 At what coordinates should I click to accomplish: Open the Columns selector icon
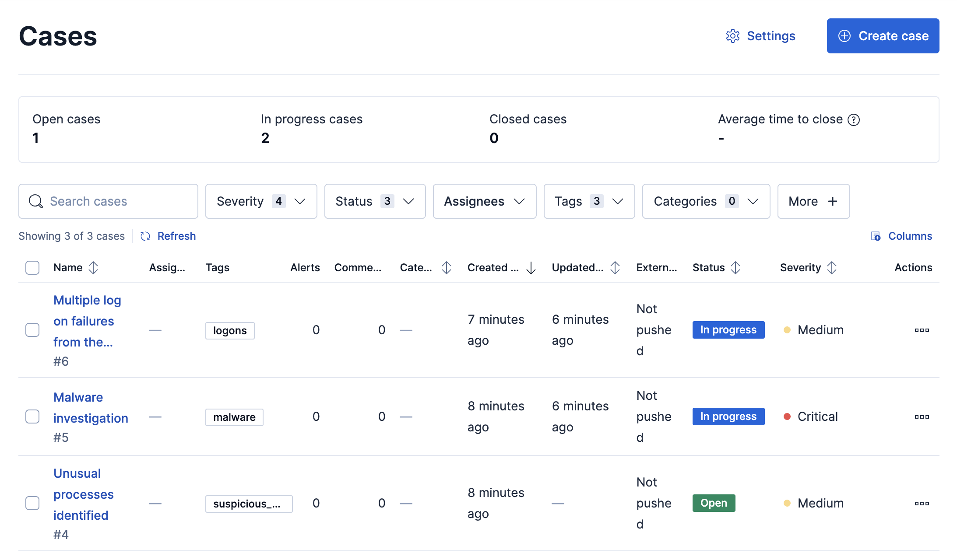[876, 236]
